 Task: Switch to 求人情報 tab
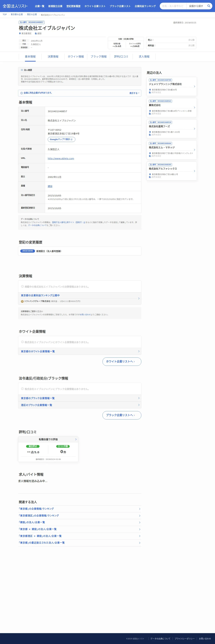pyautogui.click(x=144, y=57)
